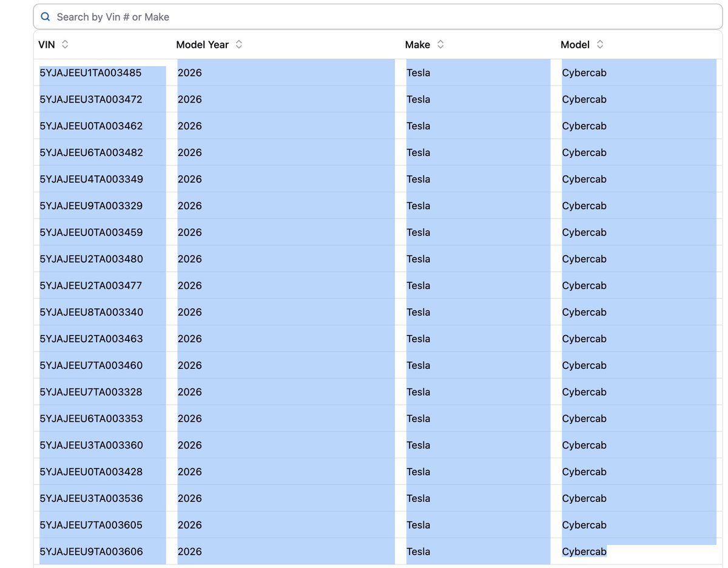
Task: Click 2026 in the 5YJAJEEU0TA003428 row
Action: (190, 472)
